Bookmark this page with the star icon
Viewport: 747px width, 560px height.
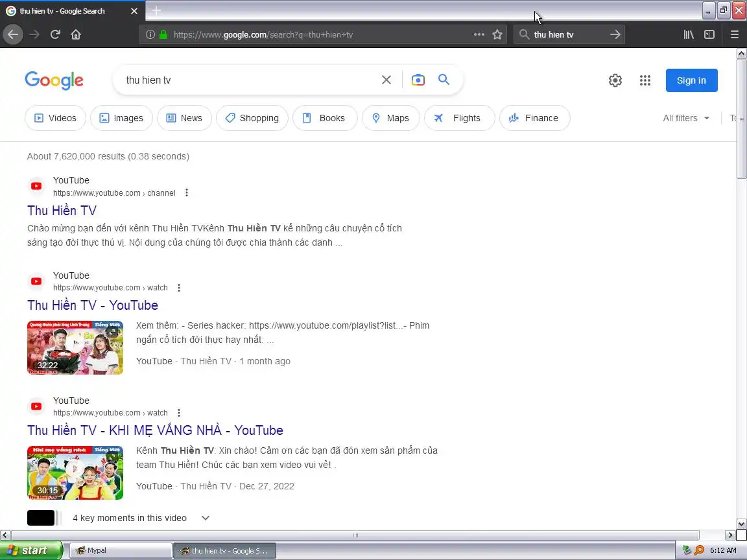click(497, 34)
